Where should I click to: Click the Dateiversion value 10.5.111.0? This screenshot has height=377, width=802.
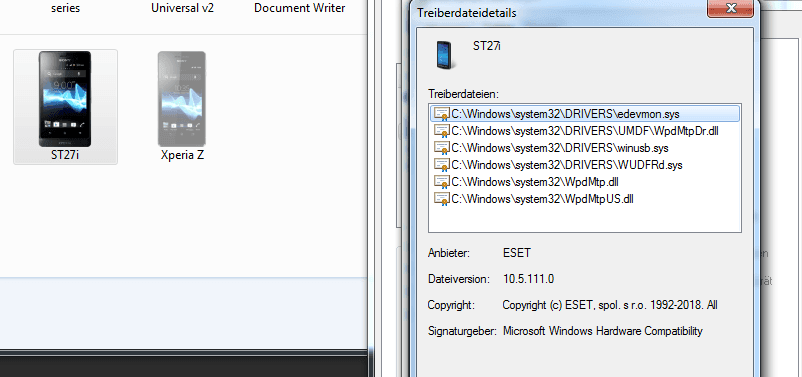pos(528,279)
